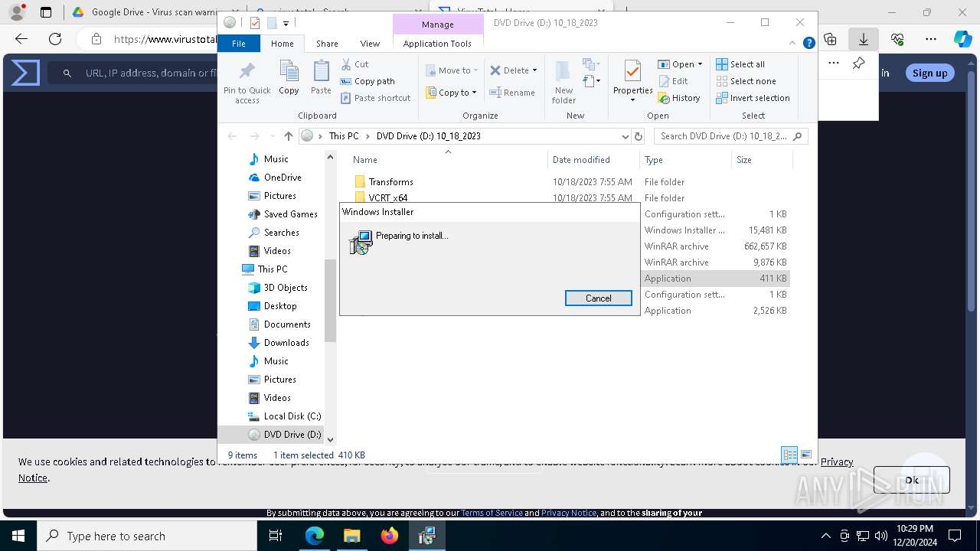
Task: Click Pin to Quick access icon
Action: point(247,73)
